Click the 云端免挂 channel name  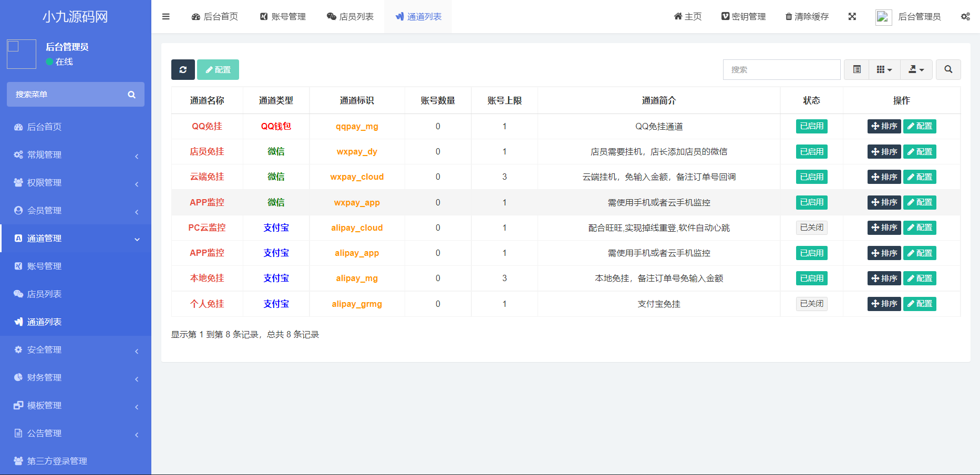coord(207,177)
